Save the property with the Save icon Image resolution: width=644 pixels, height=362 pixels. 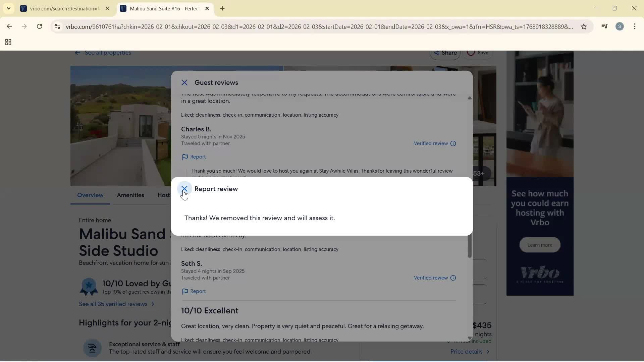[x=478, y=53]
